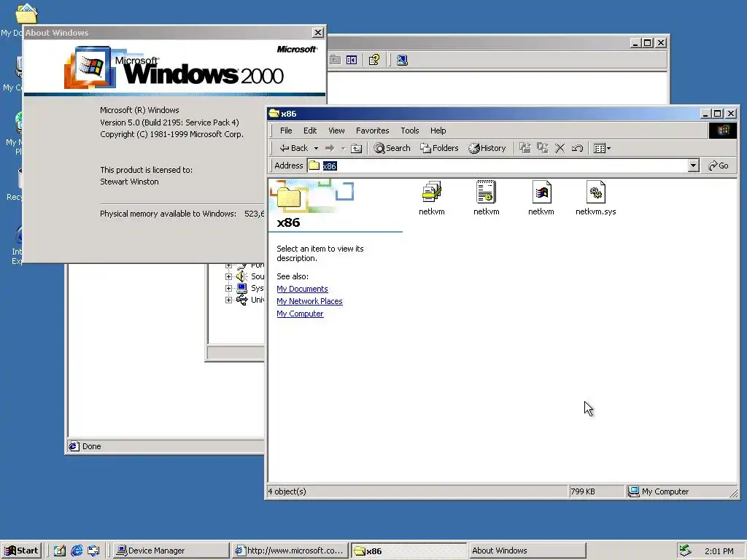Screen dimensions: 747x560
Task: Click the Undo toolbar icon
Action: [577, 148]
